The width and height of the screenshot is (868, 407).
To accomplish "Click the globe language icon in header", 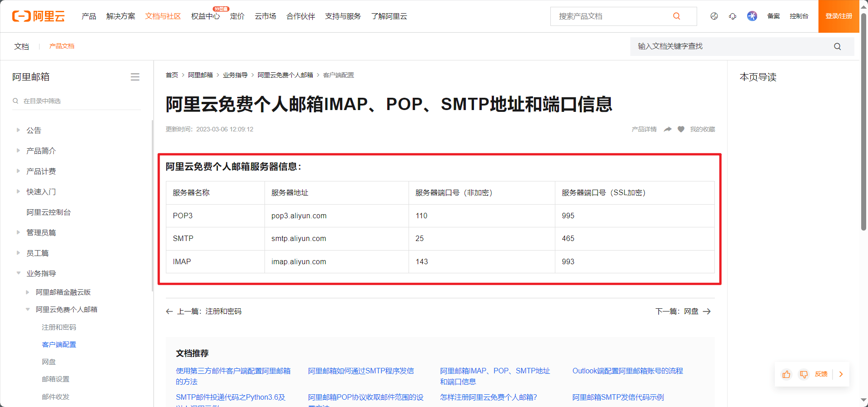I will 714,16.
